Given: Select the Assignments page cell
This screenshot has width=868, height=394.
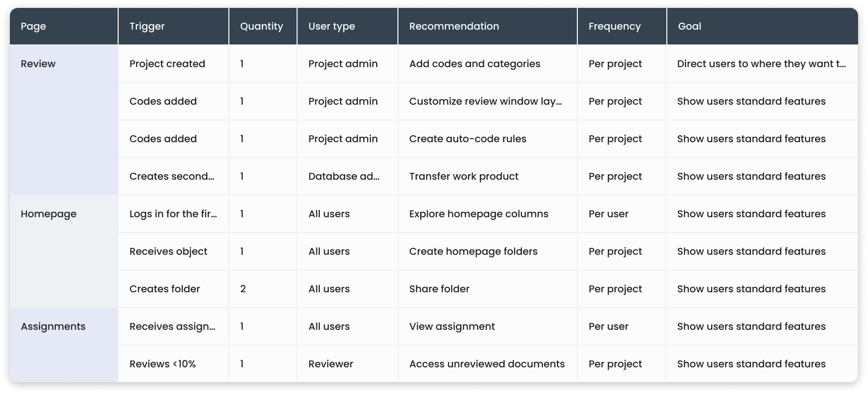Looking at the screenshot, I should click(64, 345).
